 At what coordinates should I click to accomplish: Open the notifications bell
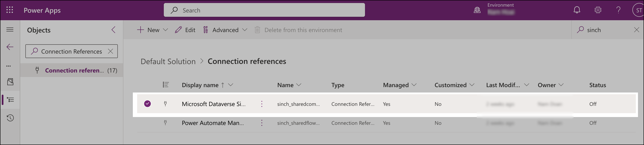coord(577,10)
